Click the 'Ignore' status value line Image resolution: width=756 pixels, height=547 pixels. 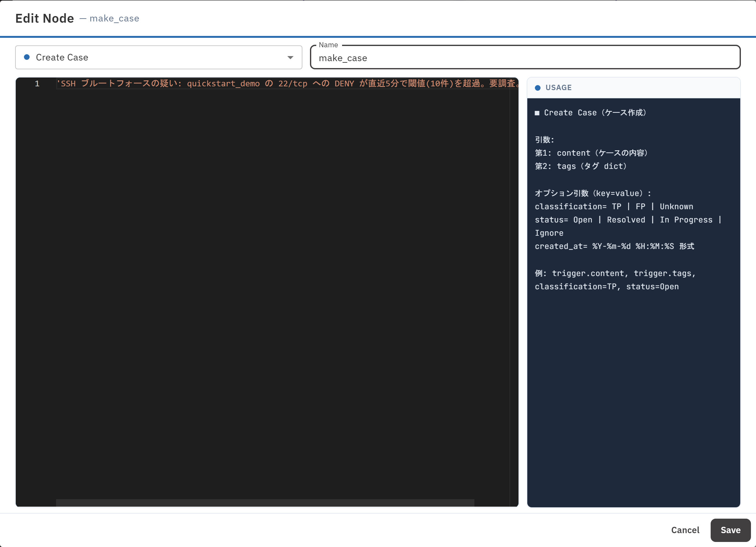pyautogui.click(x=549, y=233)
